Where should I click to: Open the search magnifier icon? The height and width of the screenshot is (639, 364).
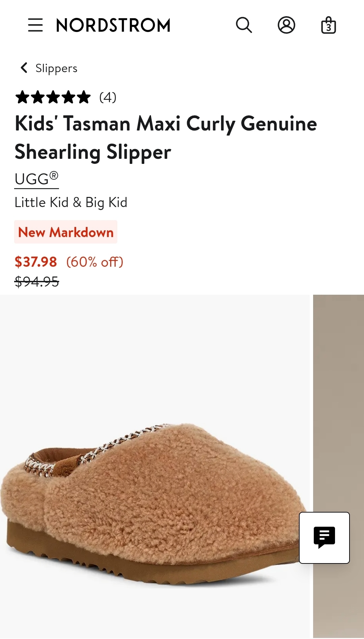pyautogui.click(x=244, y=25)
